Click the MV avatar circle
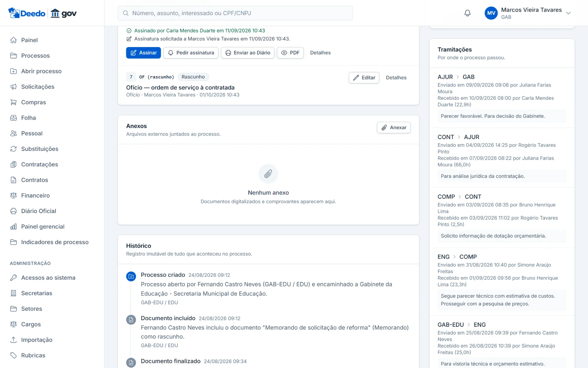 (491, 13)
